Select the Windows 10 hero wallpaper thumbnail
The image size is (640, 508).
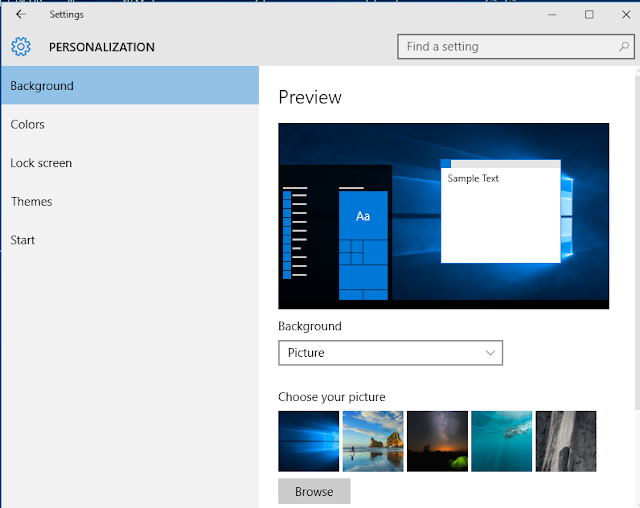coord(309,441)
